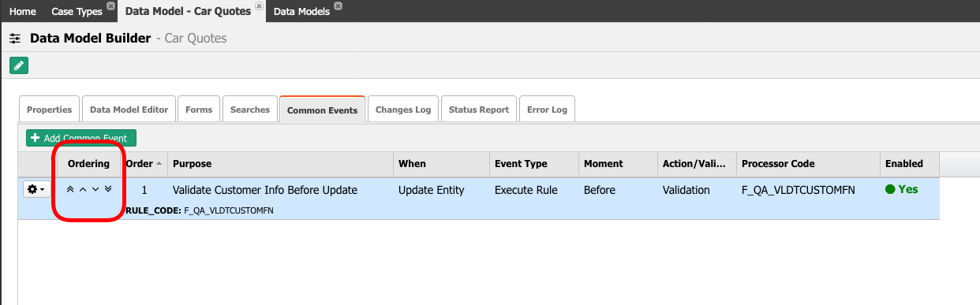The height and width of the screenshot is (305, 980).
Task: Move event down one position
Action: pyautogui.click(x=95, y=190)
